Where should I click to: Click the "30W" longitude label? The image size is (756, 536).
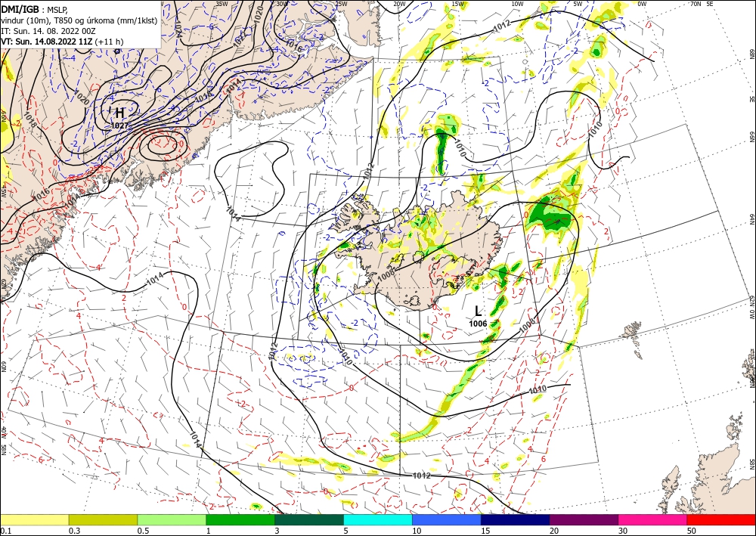pos(282,3)
